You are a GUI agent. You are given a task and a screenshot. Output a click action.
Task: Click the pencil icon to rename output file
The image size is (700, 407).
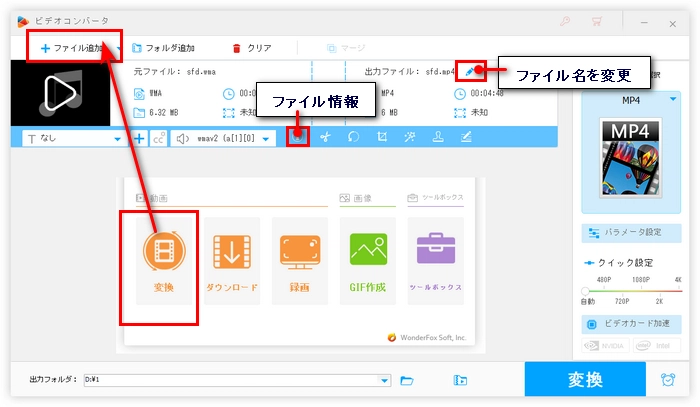point(472,71)
